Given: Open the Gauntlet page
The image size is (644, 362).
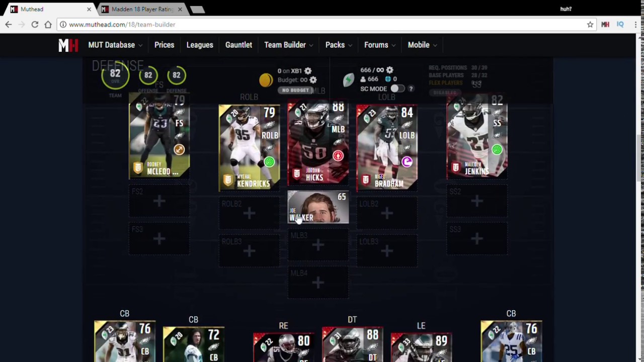Looking at the screenshot, I should pos(238,45).
